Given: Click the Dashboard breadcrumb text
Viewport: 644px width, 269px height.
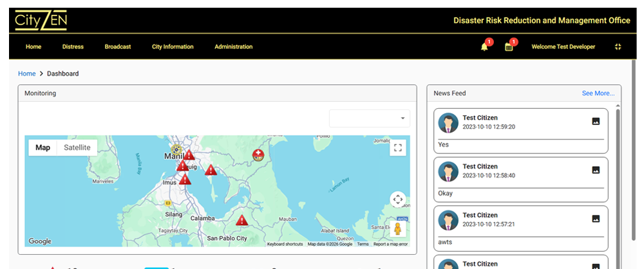Looking at the screenshot, I should [63, 73].
